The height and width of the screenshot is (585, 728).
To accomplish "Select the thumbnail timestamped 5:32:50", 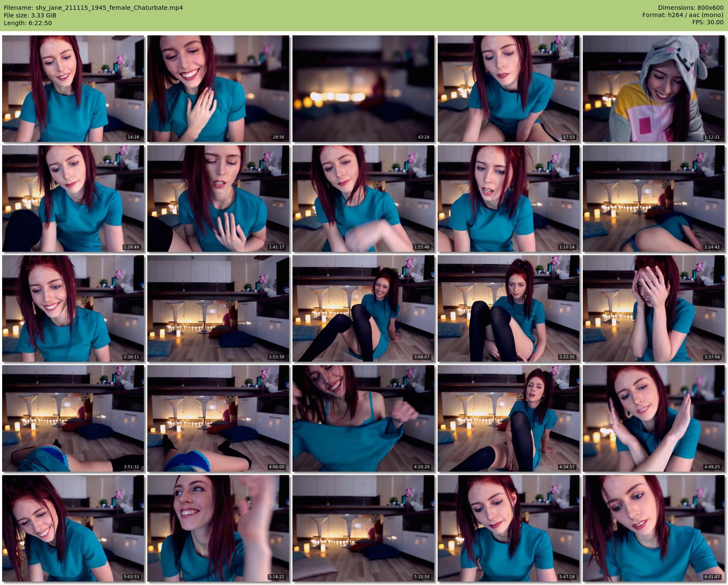I will 363,528.
